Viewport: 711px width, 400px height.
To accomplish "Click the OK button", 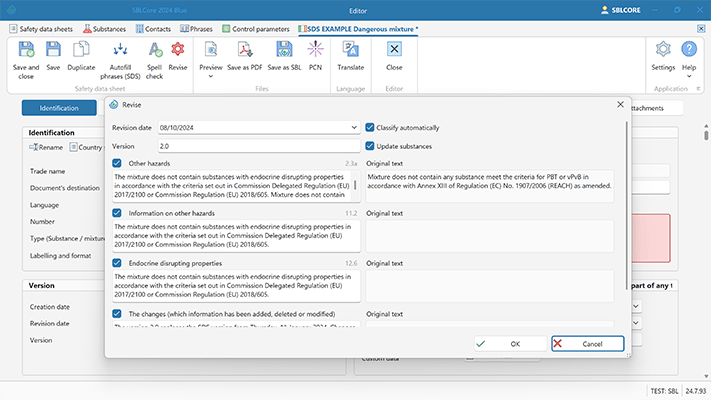I will pyautogui.click(x=511, y=344).
